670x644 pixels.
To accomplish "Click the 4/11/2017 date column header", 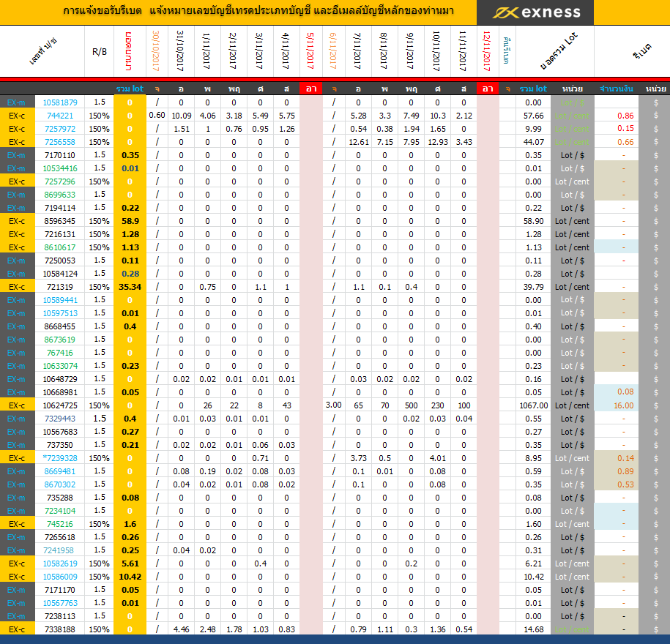I will (286, 50).
